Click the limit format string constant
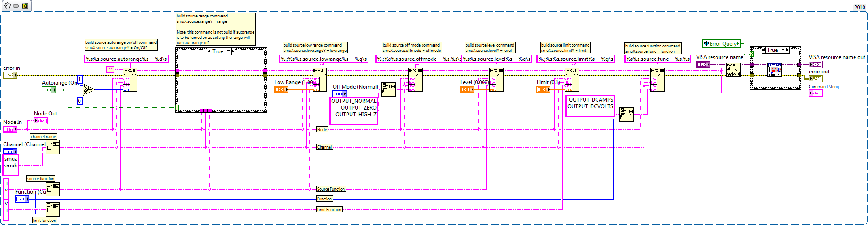The height and width of the screenshot is (225, 868). pyautogui.click(x=576, y=59)
